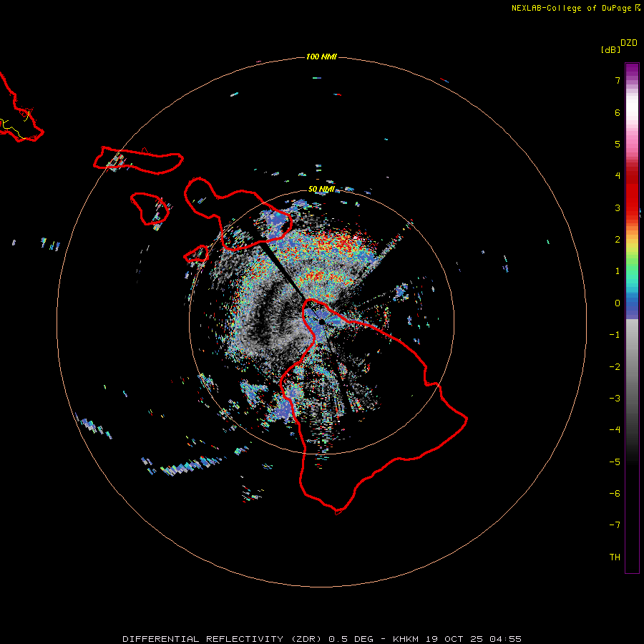Viewport: 644px width, 644px height.
Task: Click the color scale value 2
Action: (618, 240)
